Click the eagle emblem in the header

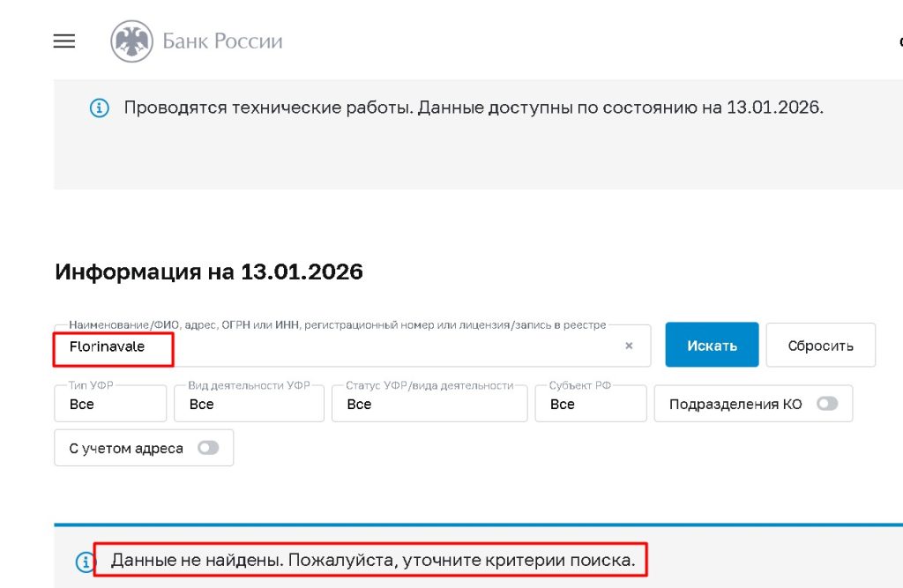point(131,41)
